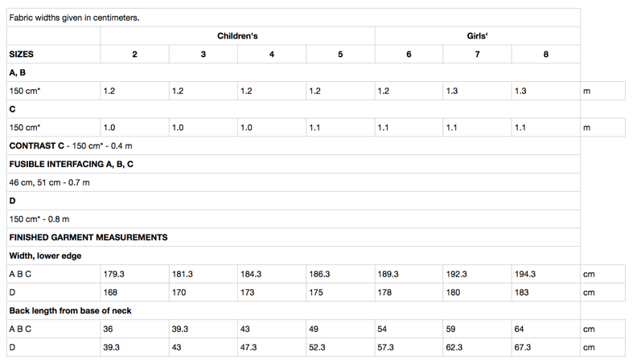Click the 168 width cell for view D
Screen dimensions: 633x364
[x=111, y=292]
